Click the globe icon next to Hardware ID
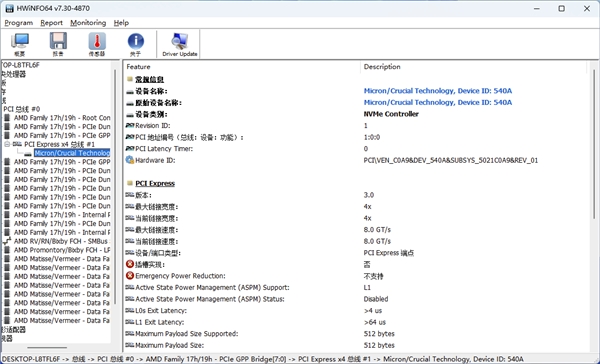Screen dimensions: 600x364 coord(130,160)
